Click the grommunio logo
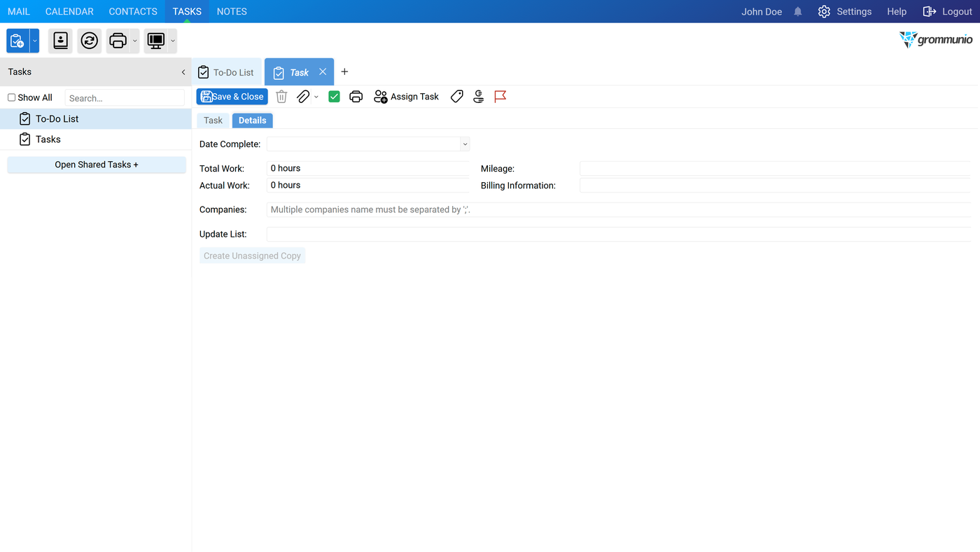The height and width of the screenshot is (552, 980). click(x=936, y=39)
